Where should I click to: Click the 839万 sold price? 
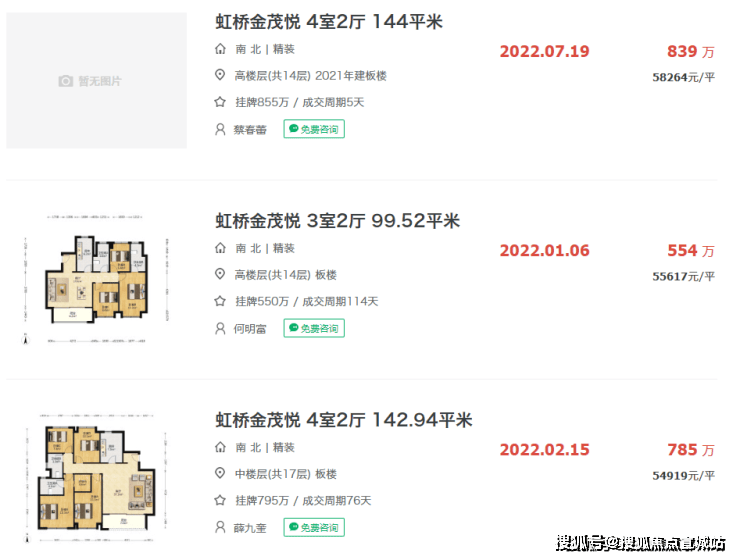click(690, 51)
